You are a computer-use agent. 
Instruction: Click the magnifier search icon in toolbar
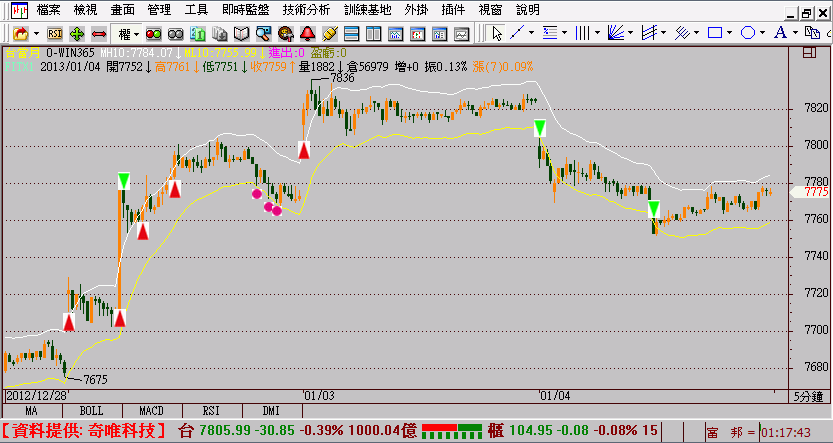click(261, 33)
